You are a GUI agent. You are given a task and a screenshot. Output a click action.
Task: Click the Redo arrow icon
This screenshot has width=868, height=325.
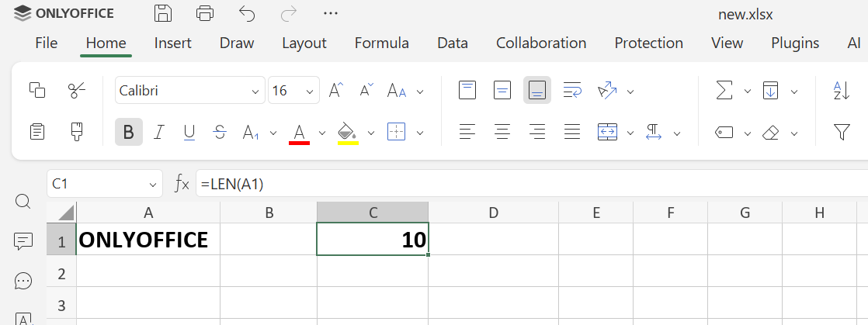289,13
